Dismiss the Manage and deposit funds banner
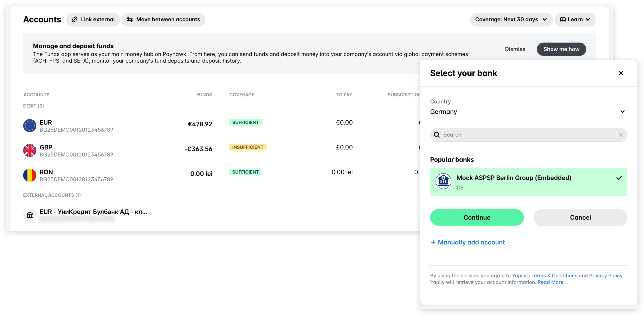 tap(515, 49)
